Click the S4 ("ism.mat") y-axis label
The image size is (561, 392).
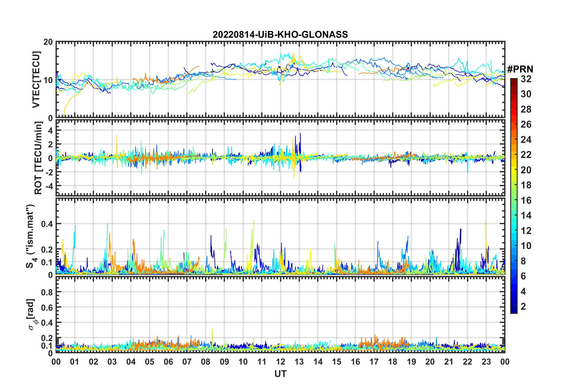[x=30, y=236]
